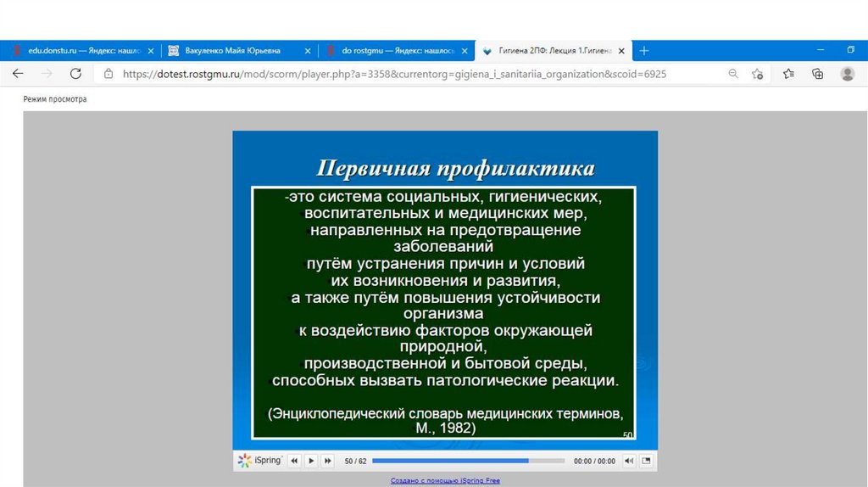Reload the page with the refresh icon

click(x=75, y=74)
